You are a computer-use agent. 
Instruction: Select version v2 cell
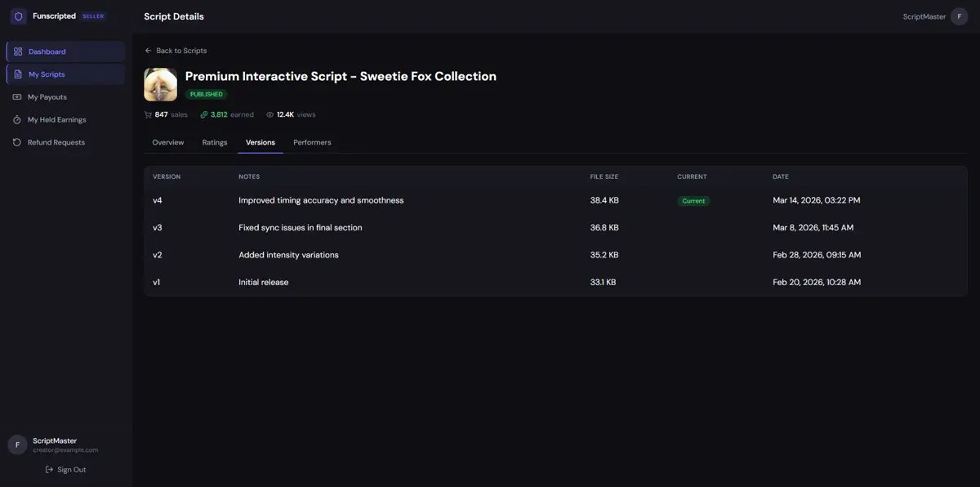point(158,255)
